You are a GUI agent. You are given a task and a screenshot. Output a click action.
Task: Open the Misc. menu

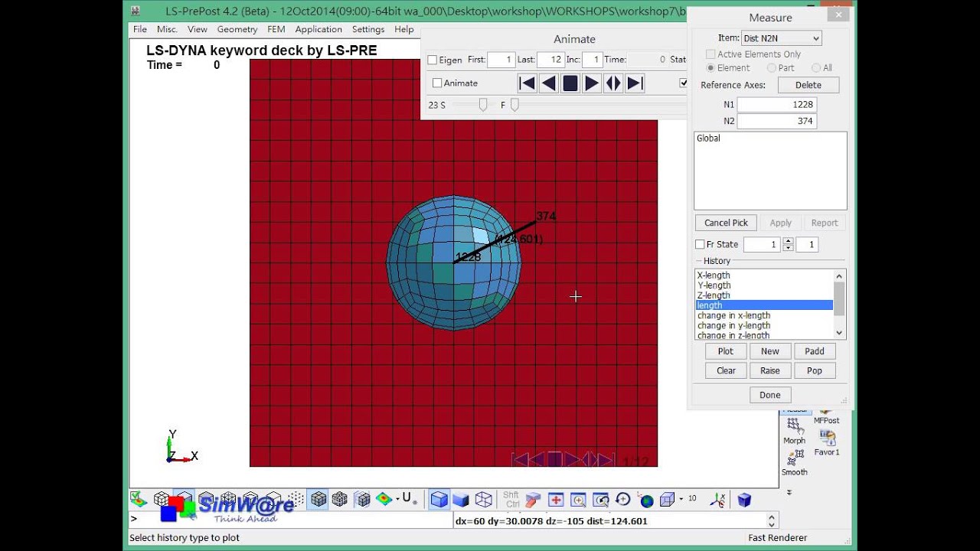click(x=167, y=29)
